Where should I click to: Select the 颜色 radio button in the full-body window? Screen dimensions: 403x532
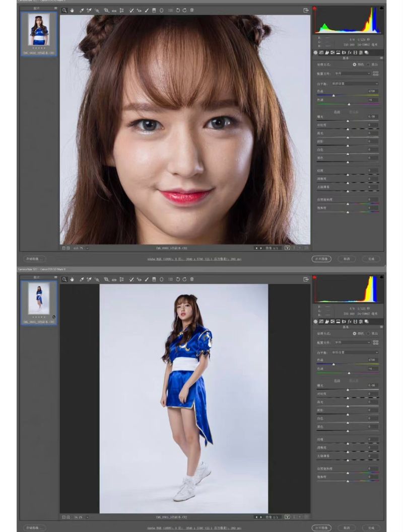355,333
